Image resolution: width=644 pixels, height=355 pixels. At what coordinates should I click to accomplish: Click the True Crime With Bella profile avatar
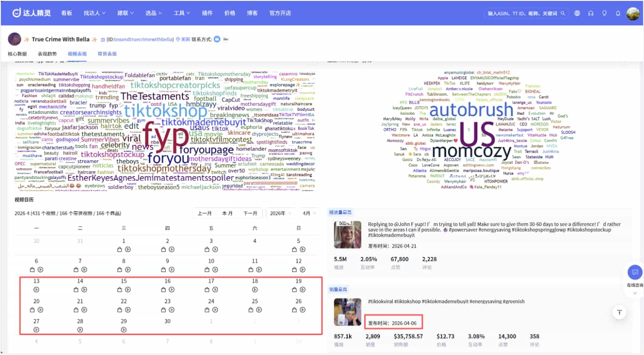[14, 39]
